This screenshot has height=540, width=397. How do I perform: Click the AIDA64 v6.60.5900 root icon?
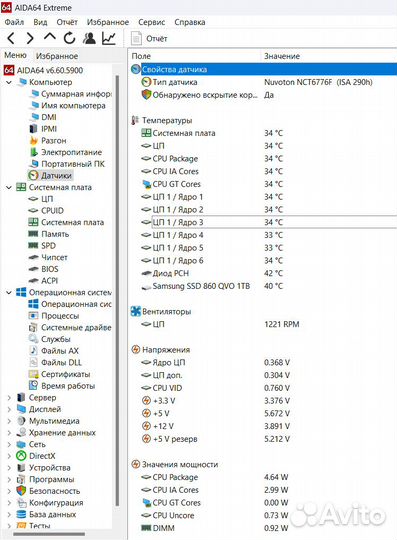[9, 70]
